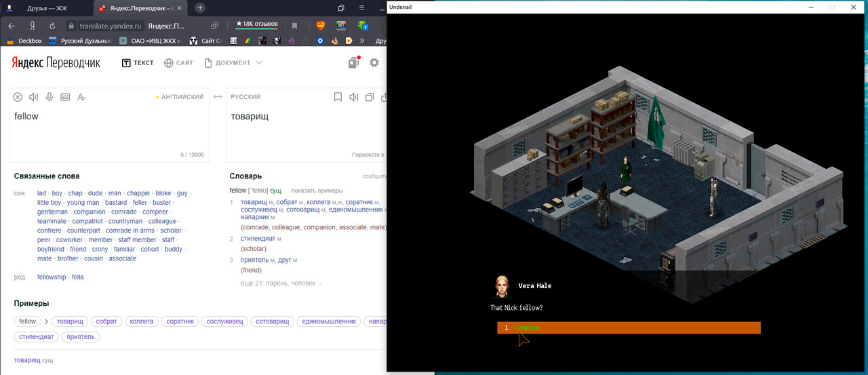Screen dimensions: 868x375
Task: Select the example chip 'стипендиат'
Action: [37, 336]
